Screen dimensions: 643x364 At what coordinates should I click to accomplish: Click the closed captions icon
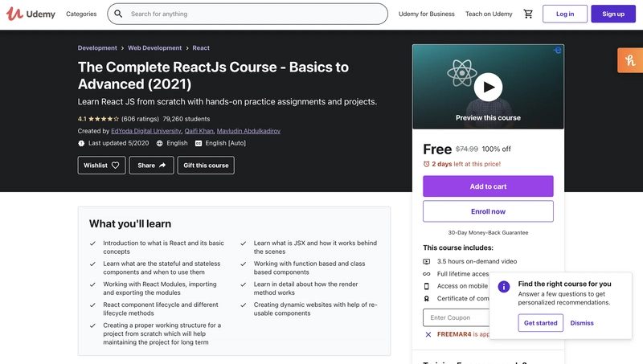point(199,143)
